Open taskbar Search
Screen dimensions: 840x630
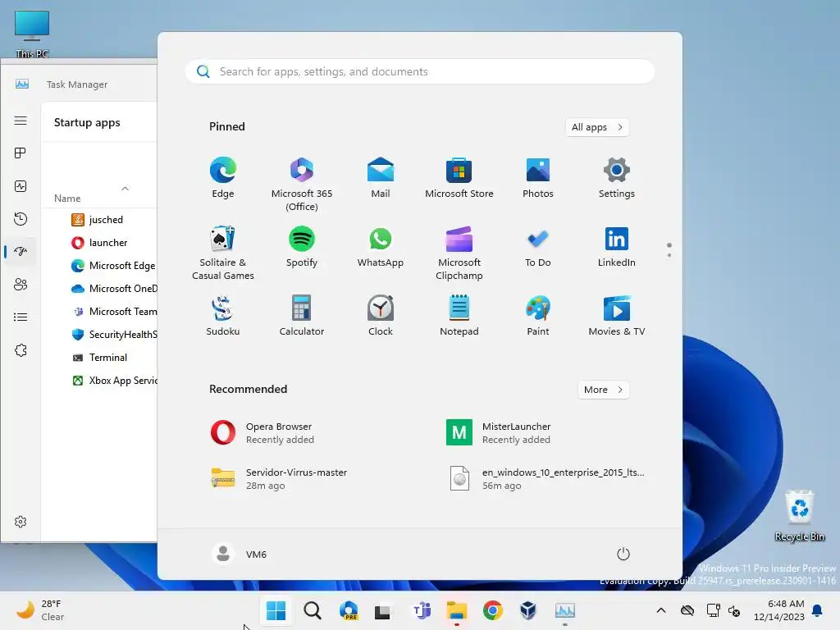313,610
